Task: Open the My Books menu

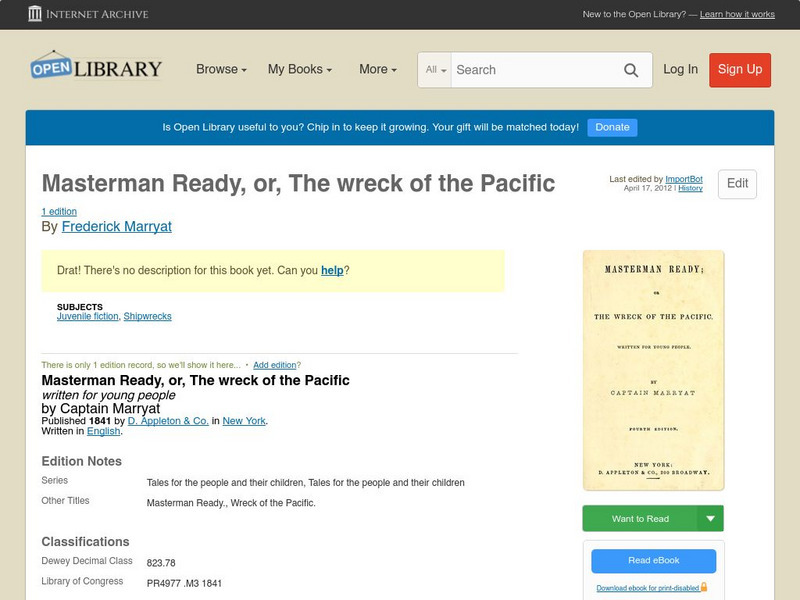Action: coord(302,70)
